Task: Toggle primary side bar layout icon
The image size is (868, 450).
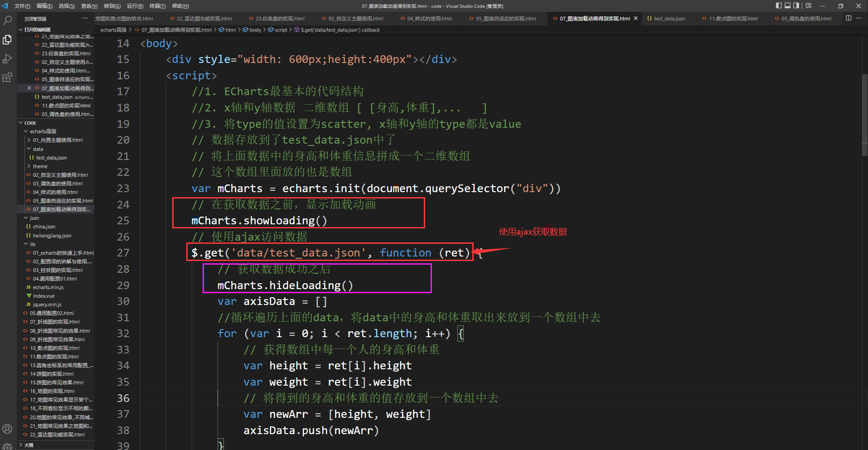Action: (779, 6)
